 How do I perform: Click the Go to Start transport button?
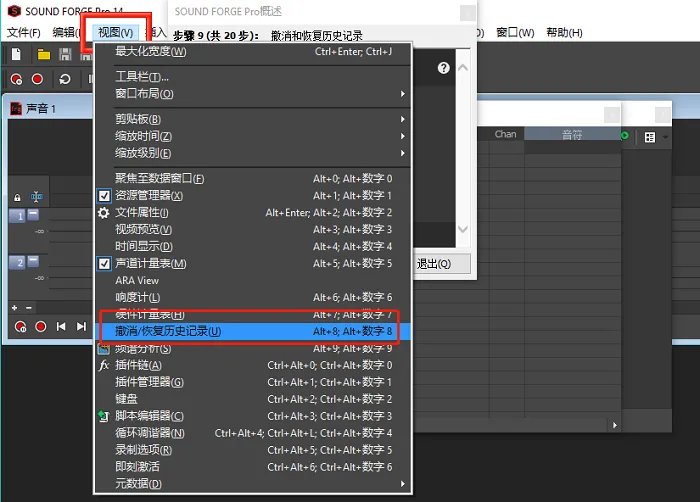click(x=61, y=326)
